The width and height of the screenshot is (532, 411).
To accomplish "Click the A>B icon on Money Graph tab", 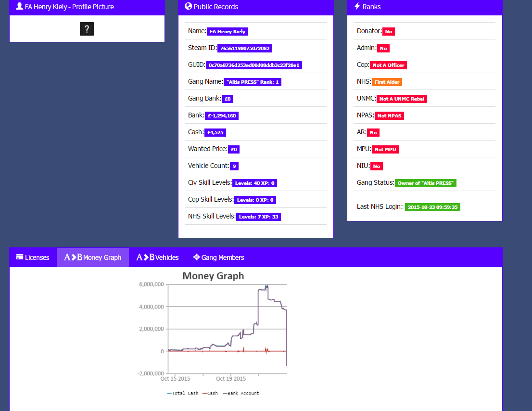I will 73,257.
